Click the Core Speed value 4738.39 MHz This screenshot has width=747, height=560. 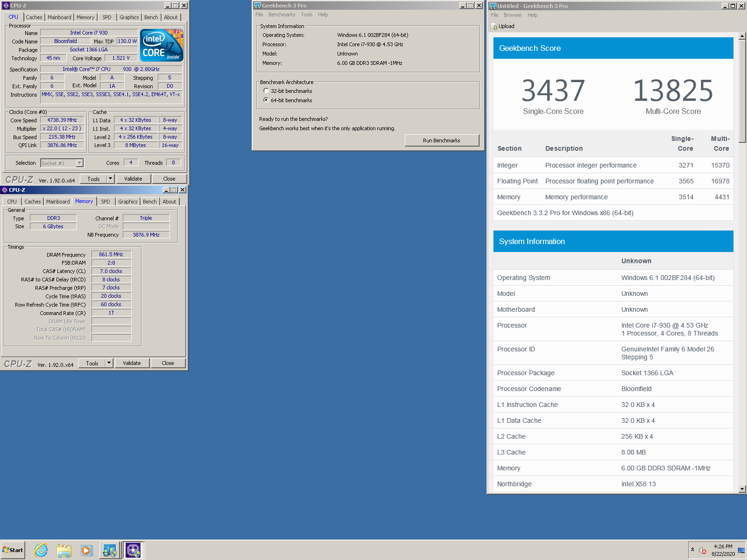62,120
